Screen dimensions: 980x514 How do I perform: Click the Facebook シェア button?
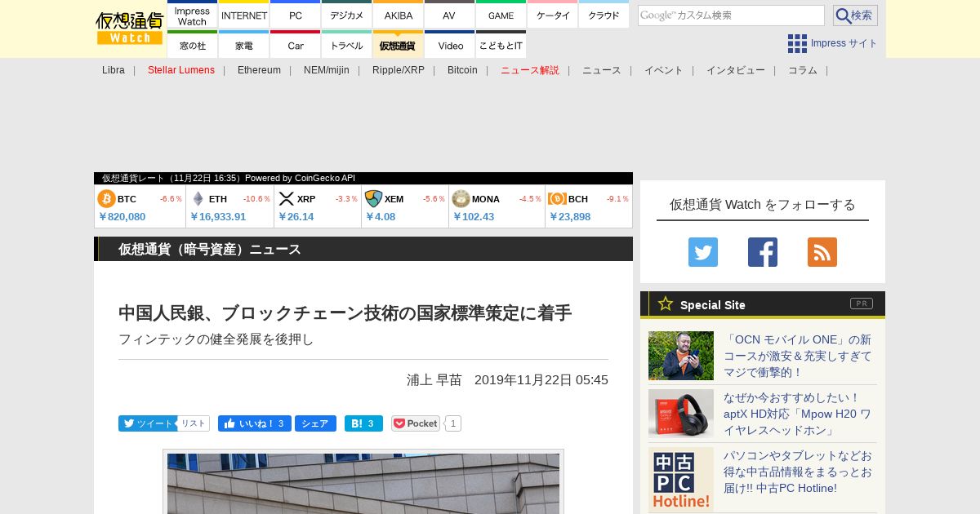point(315,423)
